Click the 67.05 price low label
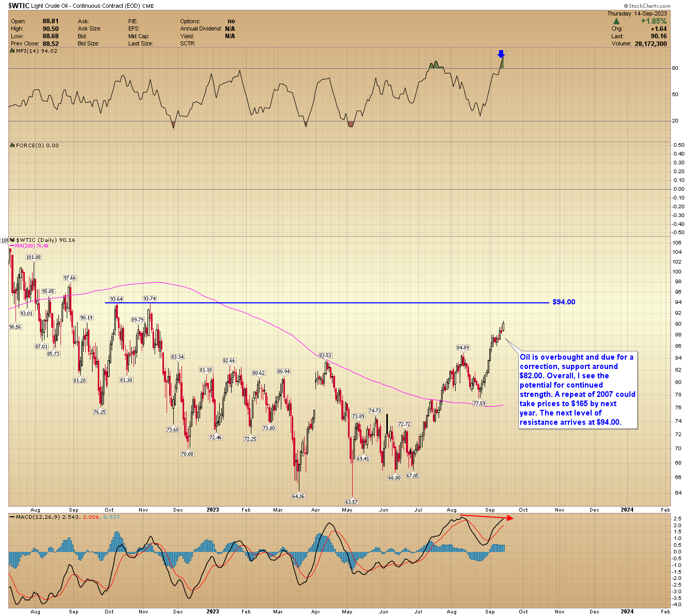Image resolution: width=693 pixels, height=616 pixels. coord(413,476)
